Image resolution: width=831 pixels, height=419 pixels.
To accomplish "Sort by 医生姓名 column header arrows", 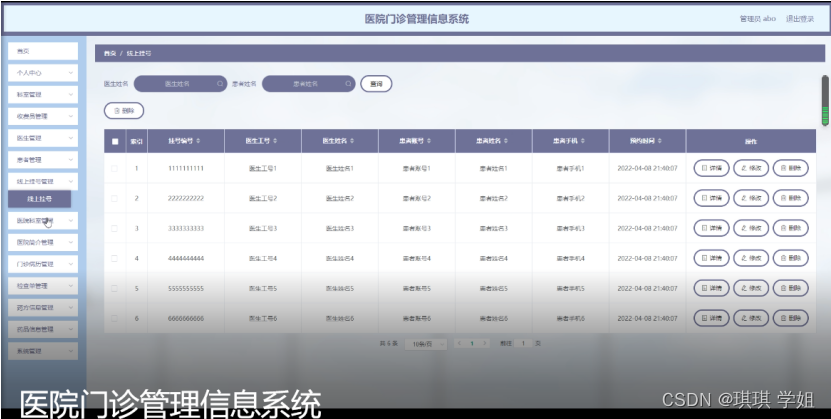I will (352, 141).
